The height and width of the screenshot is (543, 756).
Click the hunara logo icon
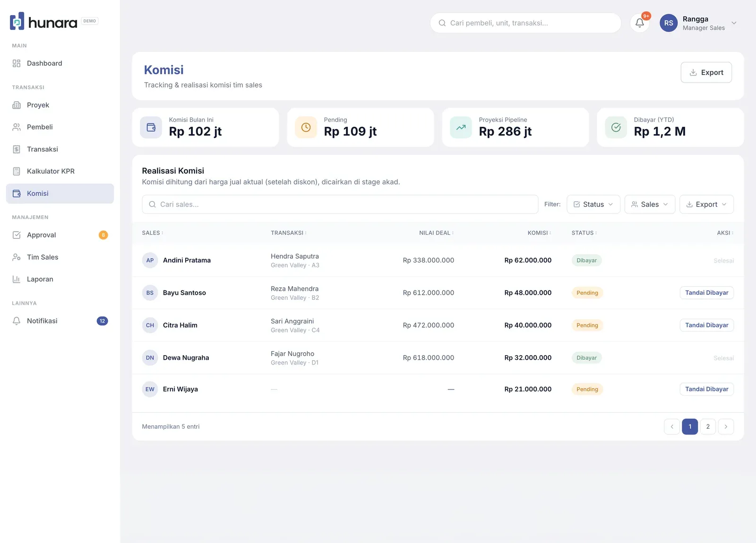point(17,21)
